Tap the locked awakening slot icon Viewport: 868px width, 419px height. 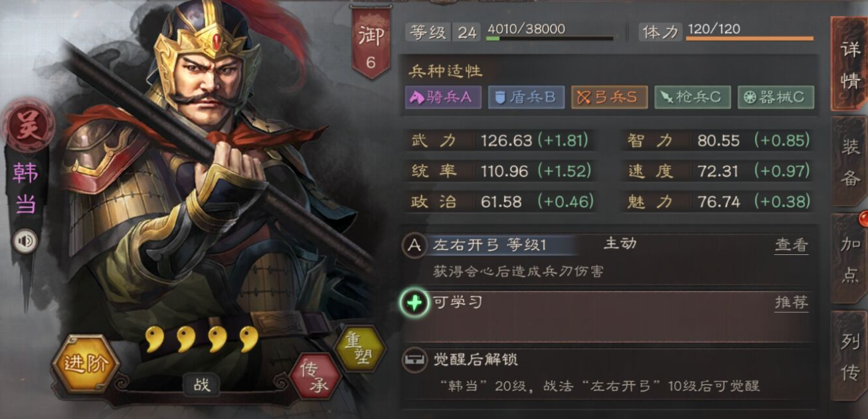[414, 360]
